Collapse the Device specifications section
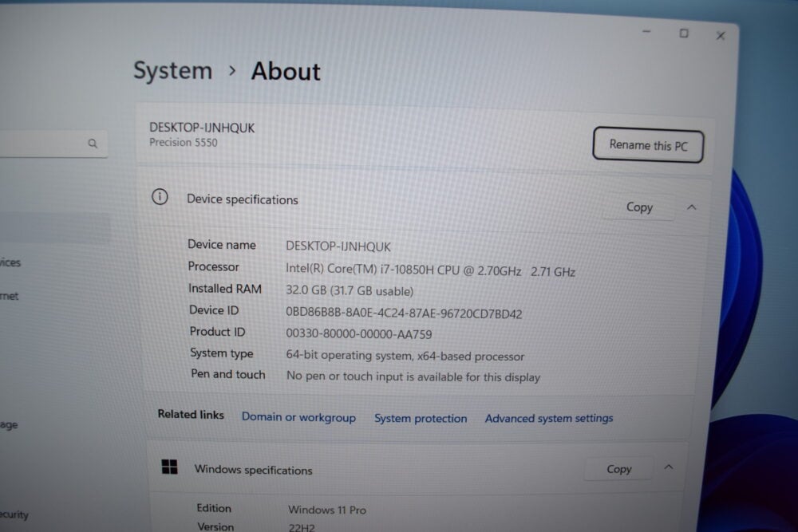The height and width of the screenshot is (532, 798). (691, 207)
